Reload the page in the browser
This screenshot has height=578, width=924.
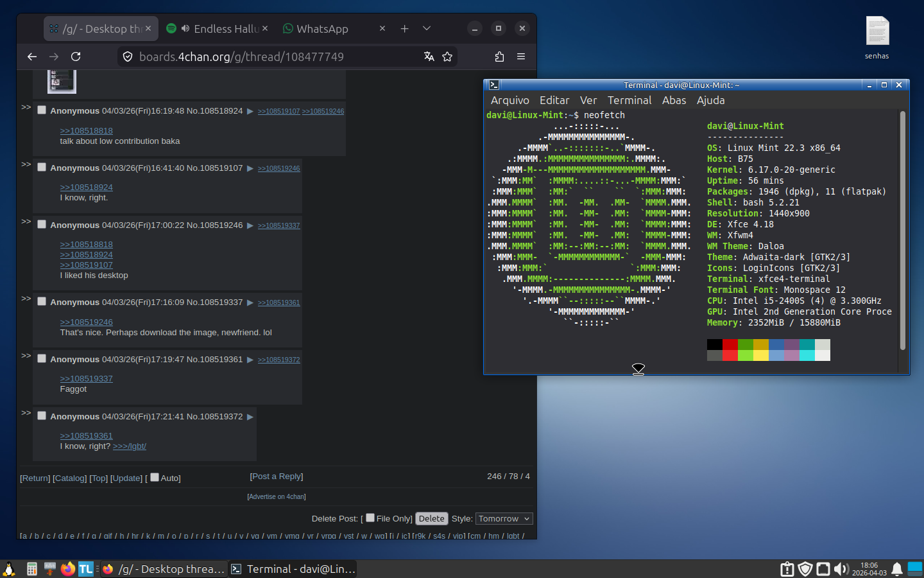[x=76, y=57]
